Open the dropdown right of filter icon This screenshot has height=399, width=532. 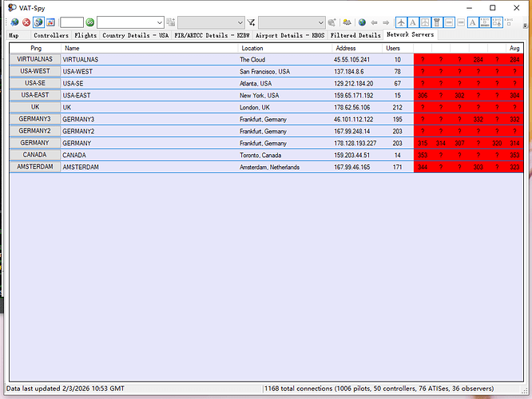292,22
